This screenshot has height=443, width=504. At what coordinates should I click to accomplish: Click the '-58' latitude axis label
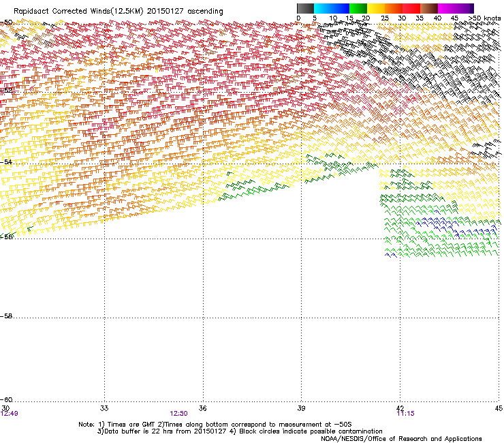click(6, 316)
